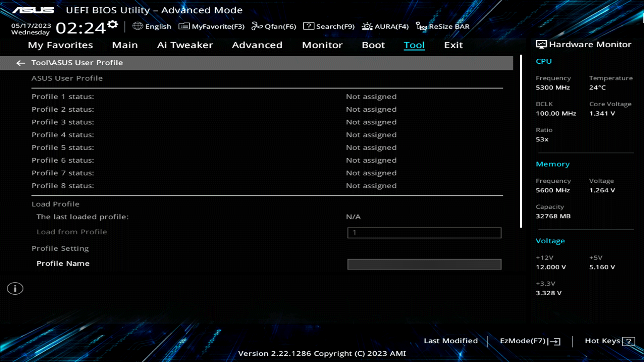
Task: Open the Boot menu tab
Action: pyautogui.click(x=373, y=45)
